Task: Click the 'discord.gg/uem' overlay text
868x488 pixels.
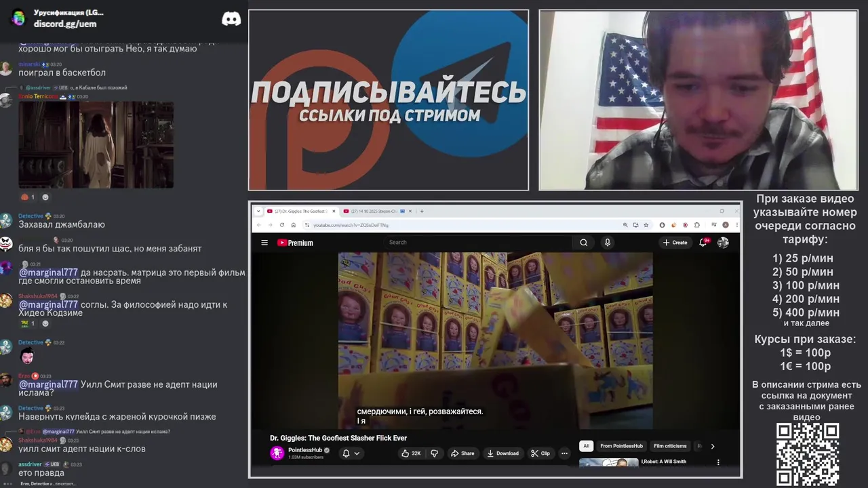Action: [65, 24]
